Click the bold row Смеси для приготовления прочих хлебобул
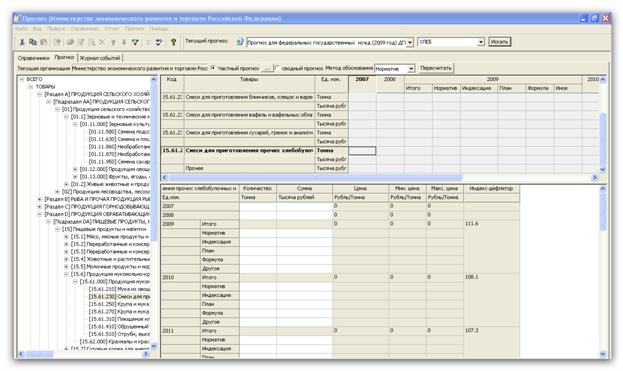The width and height of the screenshot is (623, 371). point(249,151)
